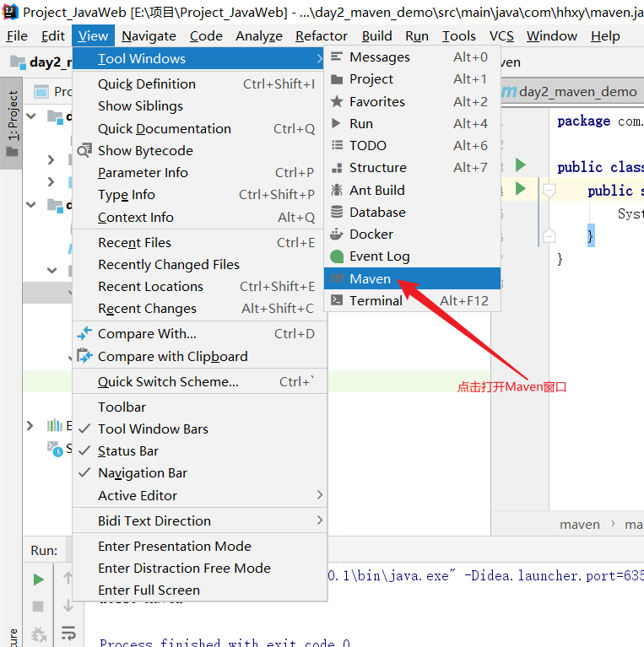Click the Maven m icon in submenu
The width and height of the screenshot is (644, 647).
[x=337, y=278]
